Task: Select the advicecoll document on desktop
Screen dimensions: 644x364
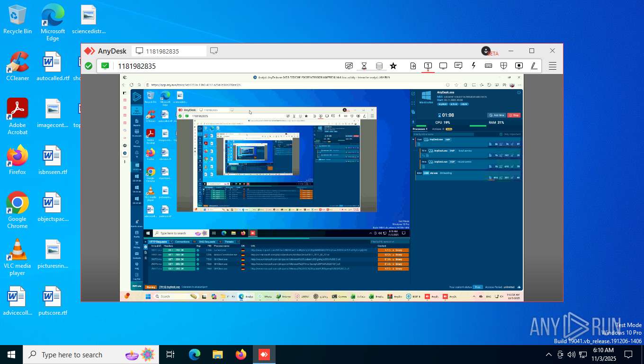Action: pyautogui.click(x=18, y=300)
